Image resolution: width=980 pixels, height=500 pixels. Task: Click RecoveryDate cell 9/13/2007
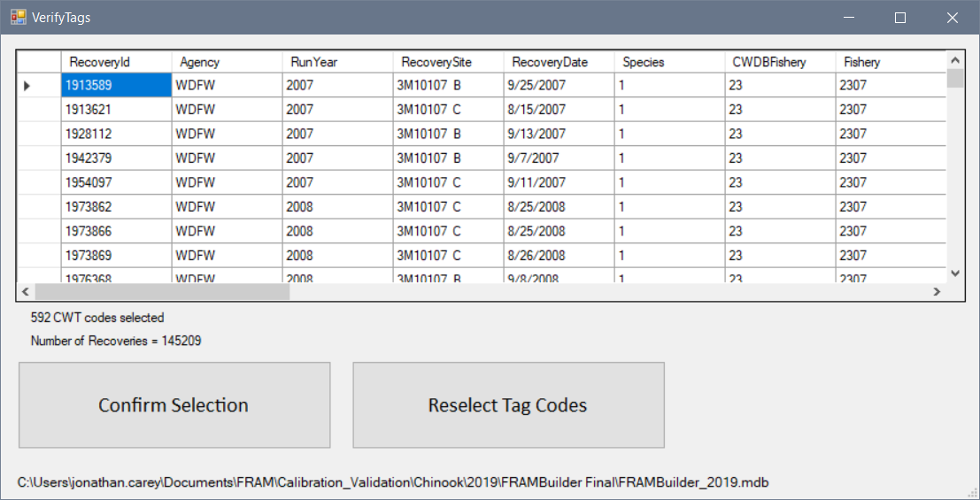click(x=559, y=135)
